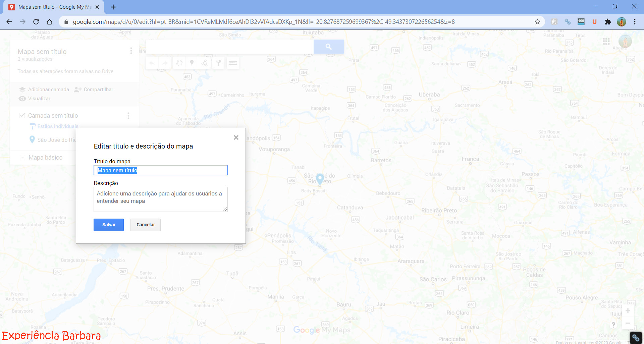Open the Camada sem título layer options menu
The width and height of the screenshot is (644, 344).
128,116
